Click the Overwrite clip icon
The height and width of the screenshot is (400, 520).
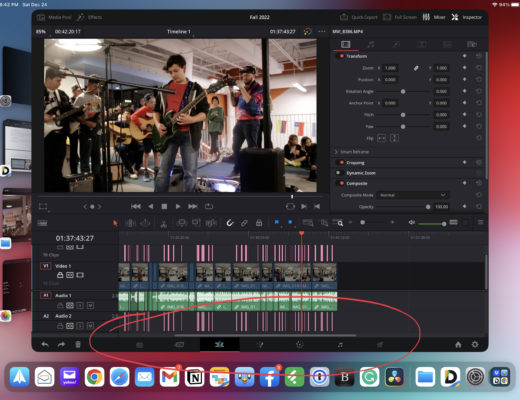click(196, 223)
